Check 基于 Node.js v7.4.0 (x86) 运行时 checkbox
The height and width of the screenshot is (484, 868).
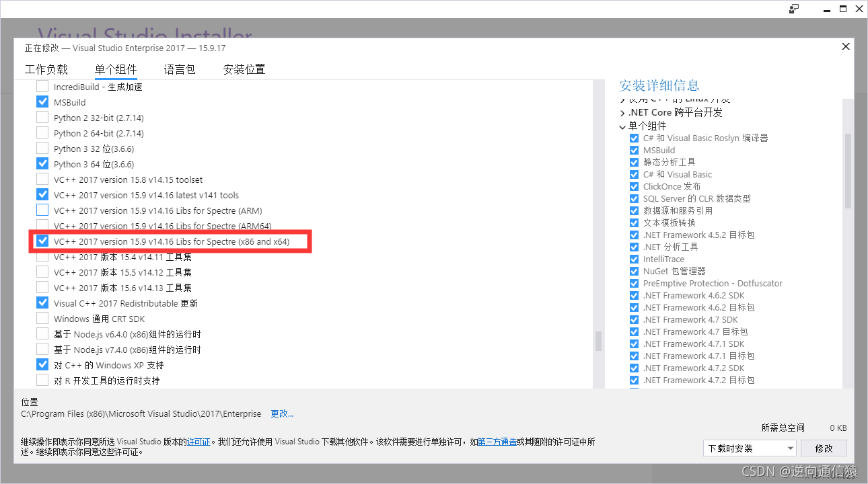click(42, 350)
